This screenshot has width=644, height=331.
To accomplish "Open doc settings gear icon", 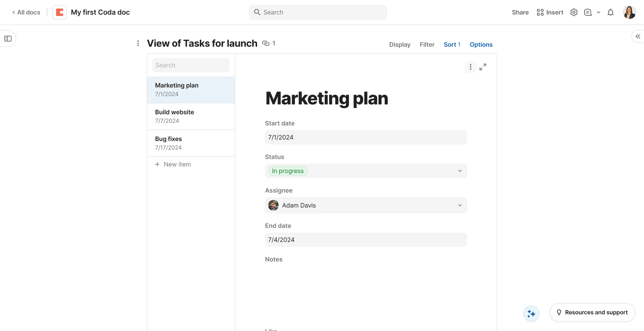I will pos(574,12).
